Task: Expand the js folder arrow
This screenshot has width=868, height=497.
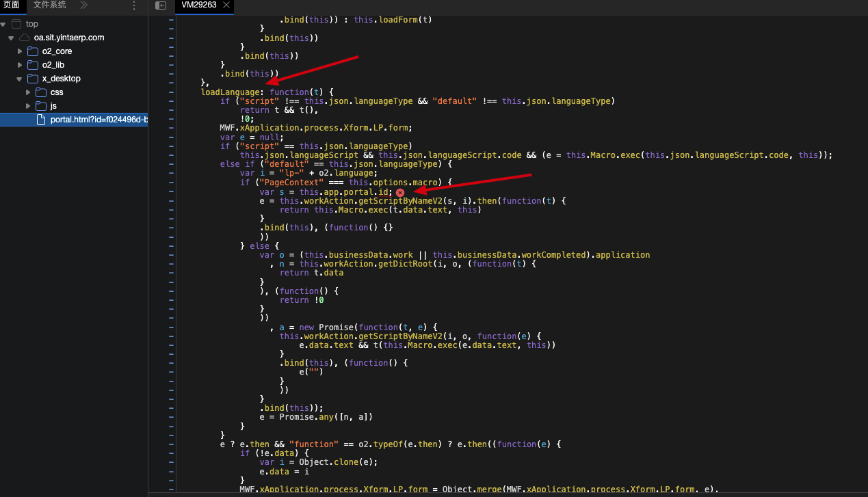Action: click(28, 106)
